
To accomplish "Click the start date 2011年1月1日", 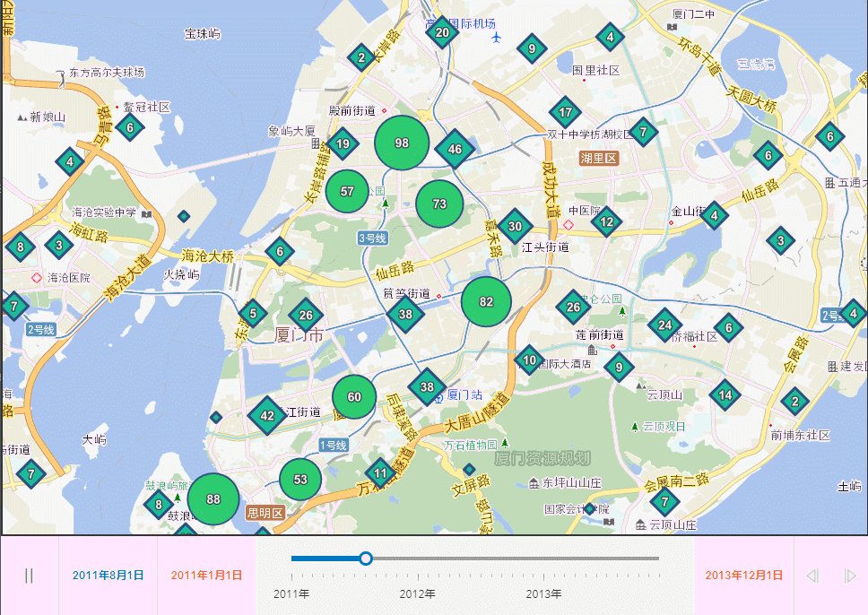I will click(206, 576).
